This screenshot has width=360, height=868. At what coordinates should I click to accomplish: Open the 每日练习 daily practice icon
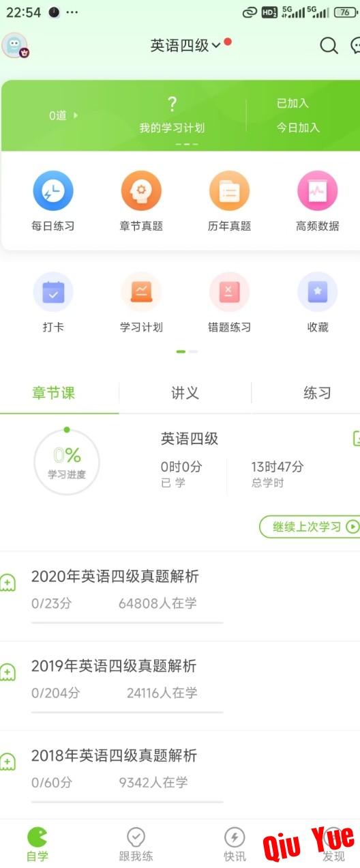(52, 191)
